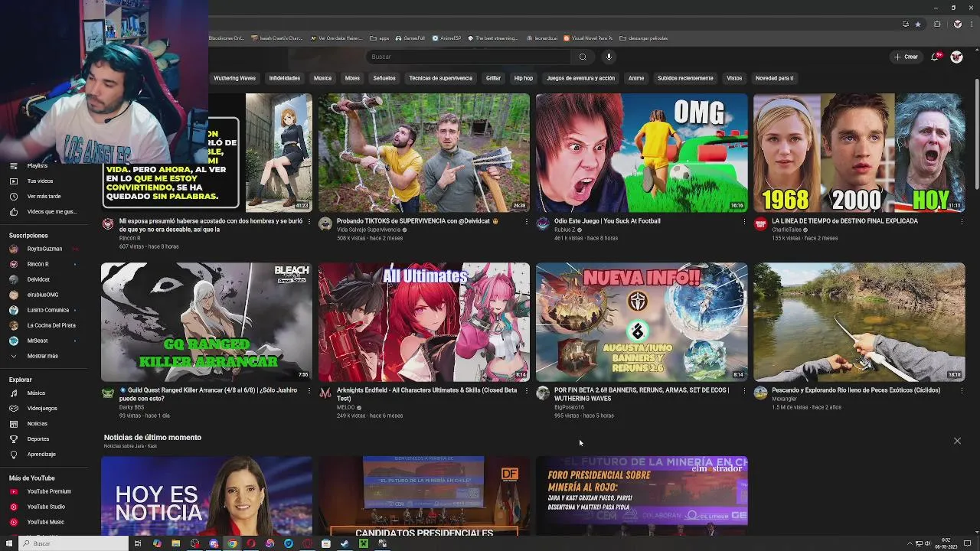Open options menu for Probando TIKTOKS video
Image resolution: width=980 pixels, height=551 pixels.
tap(526, 222)
